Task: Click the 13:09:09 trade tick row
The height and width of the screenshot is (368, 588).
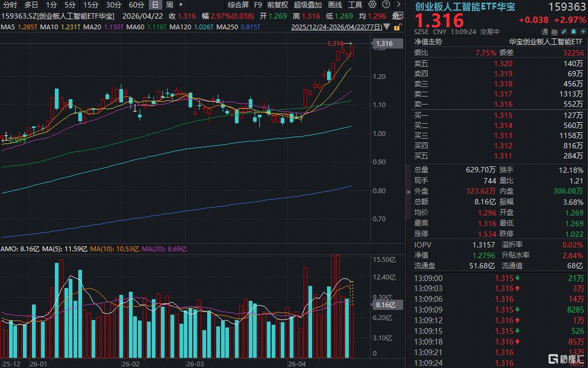Action: 499,310
